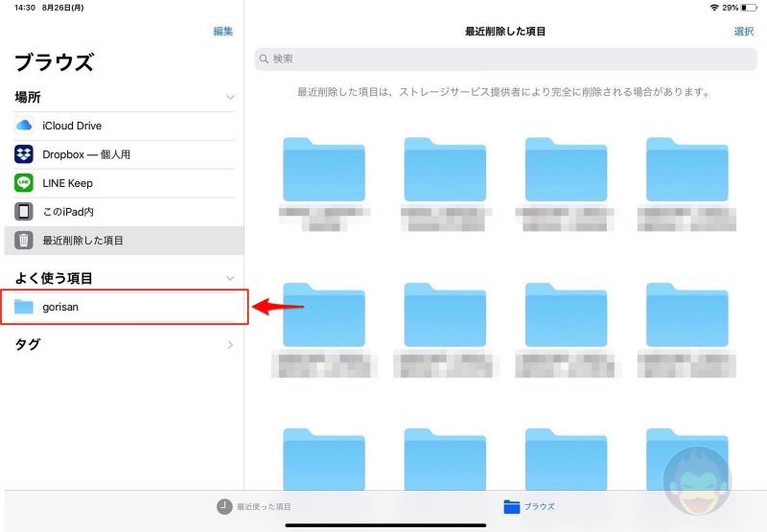
Task: Tap the clock time 14:30 in status bar
Action: point(25,8)
